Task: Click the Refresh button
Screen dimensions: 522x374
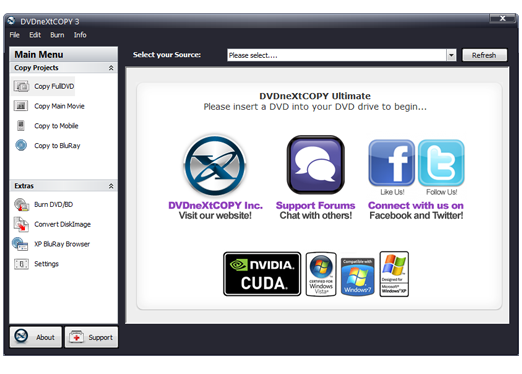Action: [x=484, y=55]
